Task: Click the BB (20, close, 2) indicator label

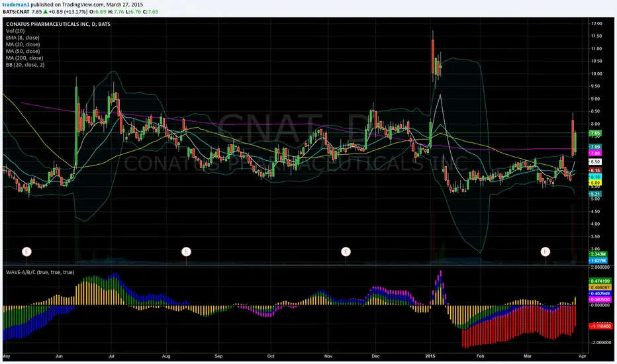Action: point(25,65)
